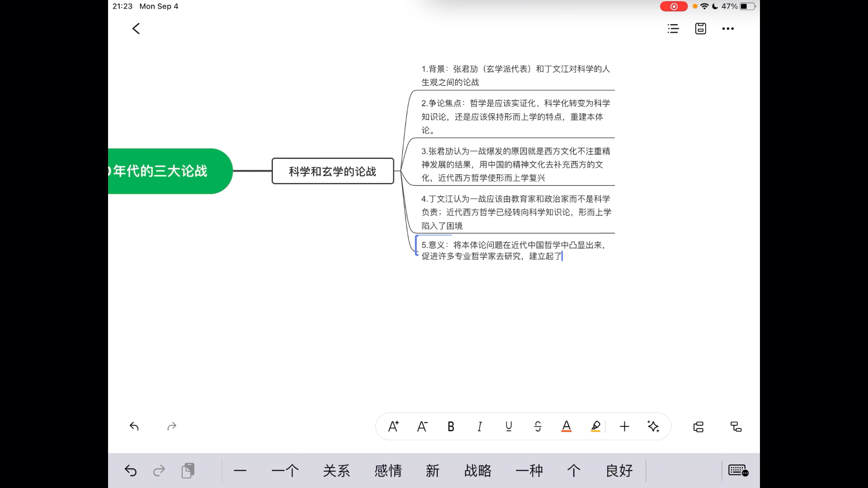Tap keyboard bar redo arrow
Image resolution: width=868 pixels, height=488 pixels.
[x=159, y=471]
